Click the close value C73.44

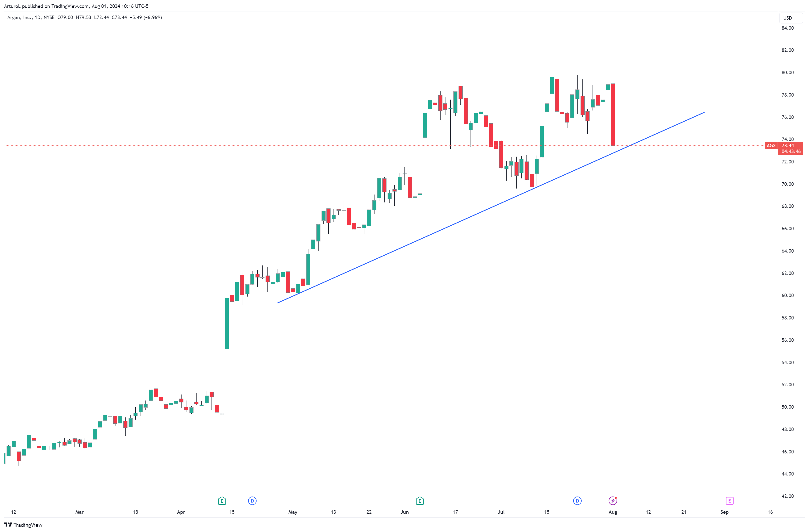(119, 17)
